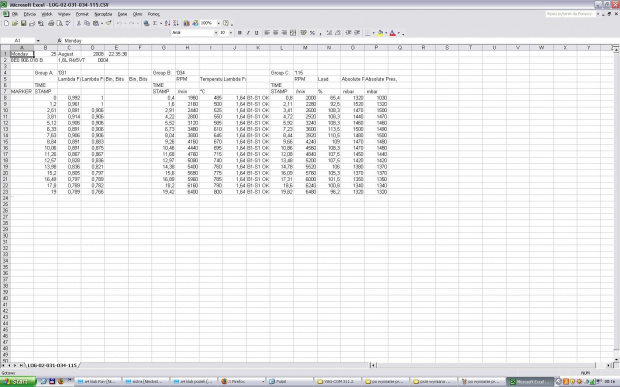Center cell text
Screen dimensions: 620x387
276,33
